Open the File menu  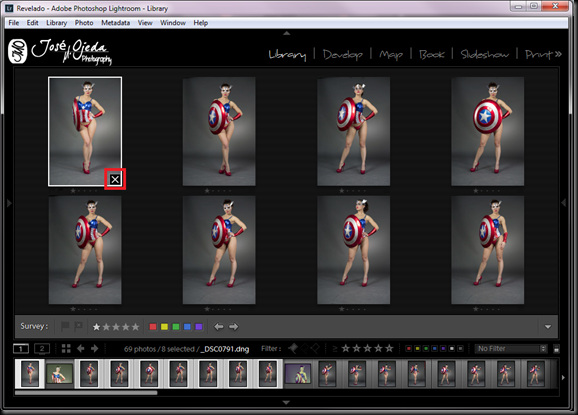[14, 23]
